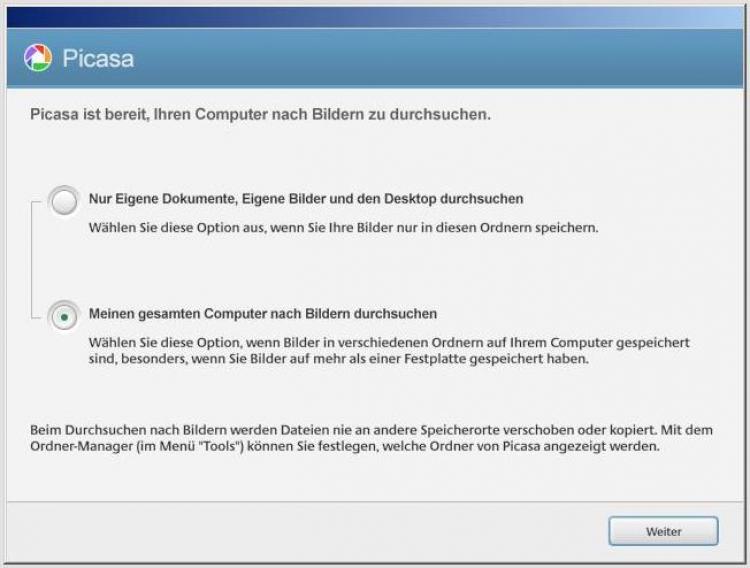Click the "Meinen gesamten Computer" option label

coord(262,313)
